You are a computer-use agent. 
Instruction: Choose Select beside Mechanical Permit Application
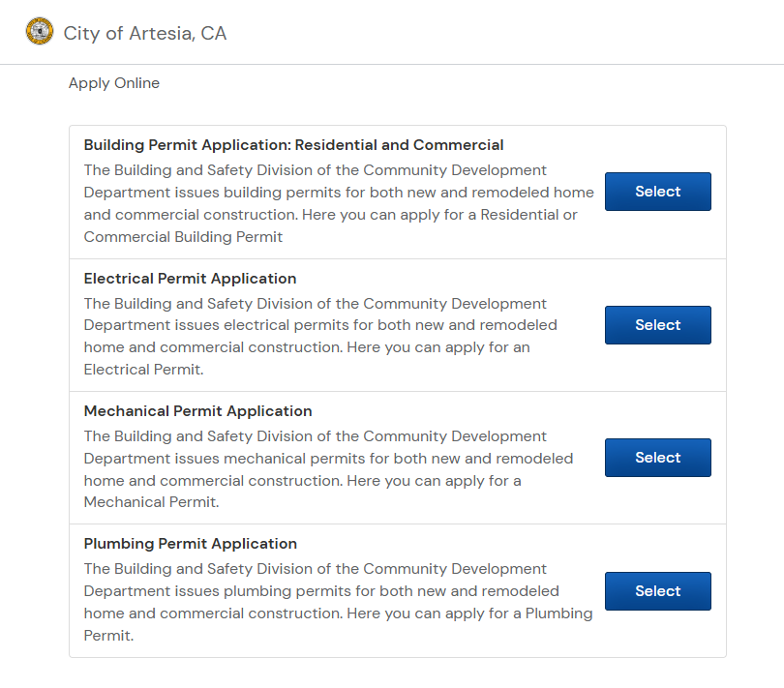coord(657,458)
